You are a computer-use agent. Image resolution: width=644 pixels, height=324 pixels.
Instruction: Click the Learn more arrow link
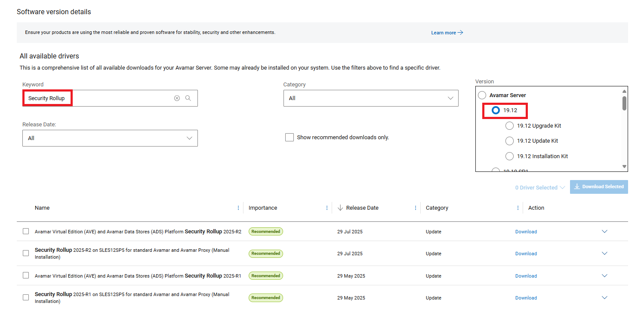point(447,33)
